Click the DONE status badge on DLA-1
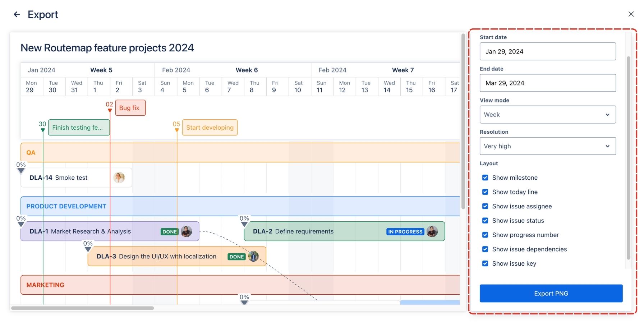The width and height of the screenshot is (644, 322). pyautogui.click(x=169, y=232)
